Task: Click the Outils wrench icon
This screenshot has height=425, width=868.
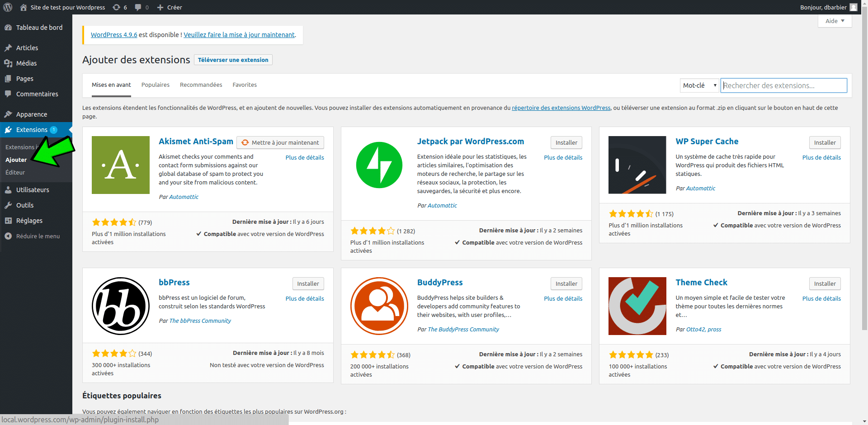Action: [8, 205]
